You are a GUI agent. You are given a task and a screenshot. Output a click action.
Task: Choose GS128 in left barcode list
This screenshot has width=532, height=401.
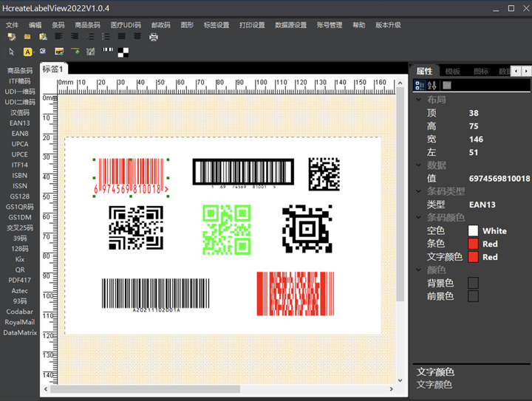pyautogui.click(x=20, y=196)
